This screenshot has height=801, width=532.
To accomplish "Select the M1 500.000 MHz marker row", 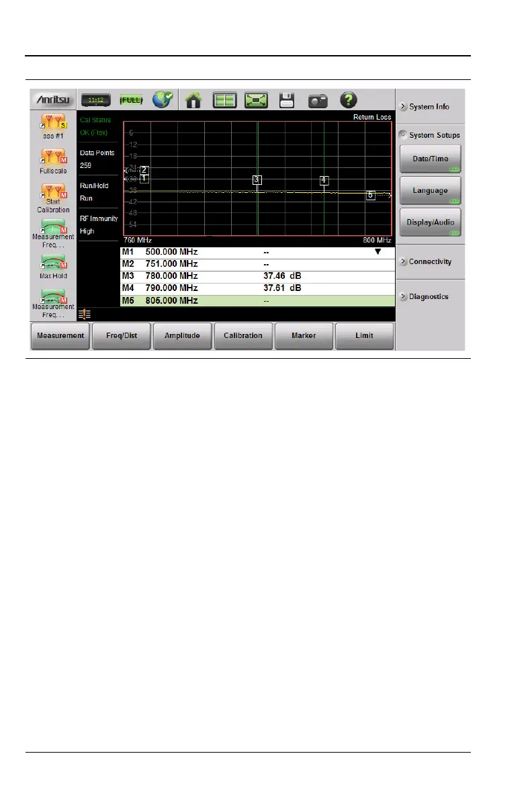I will coord(257,252).
